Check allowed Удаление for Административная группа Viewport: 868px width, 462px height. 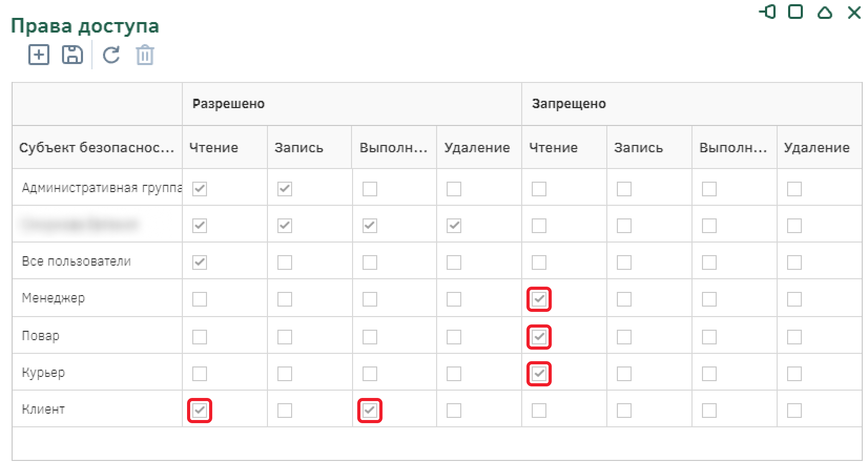(x=454, y=189)
